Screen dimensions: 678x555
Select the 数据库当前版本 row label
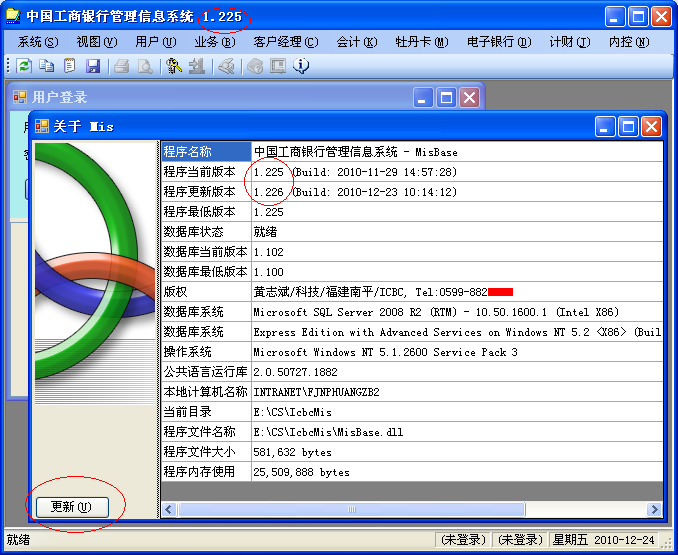click(206, 252)
